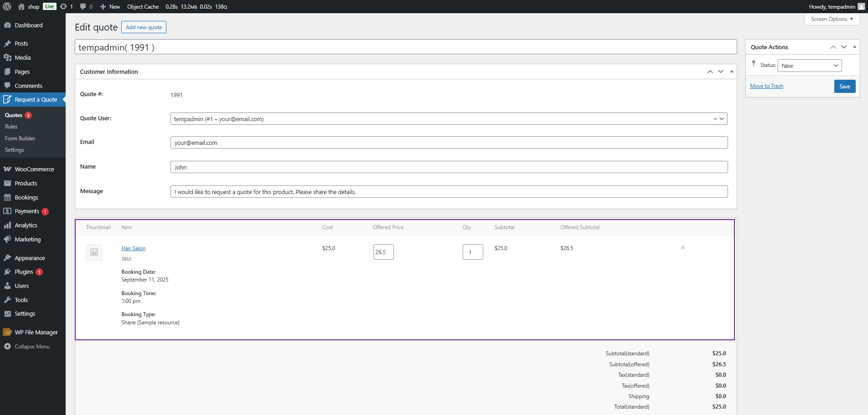Click the comments bubble icon in admin bar
This screenshot has width=868, height=415.
coord(83,6)
